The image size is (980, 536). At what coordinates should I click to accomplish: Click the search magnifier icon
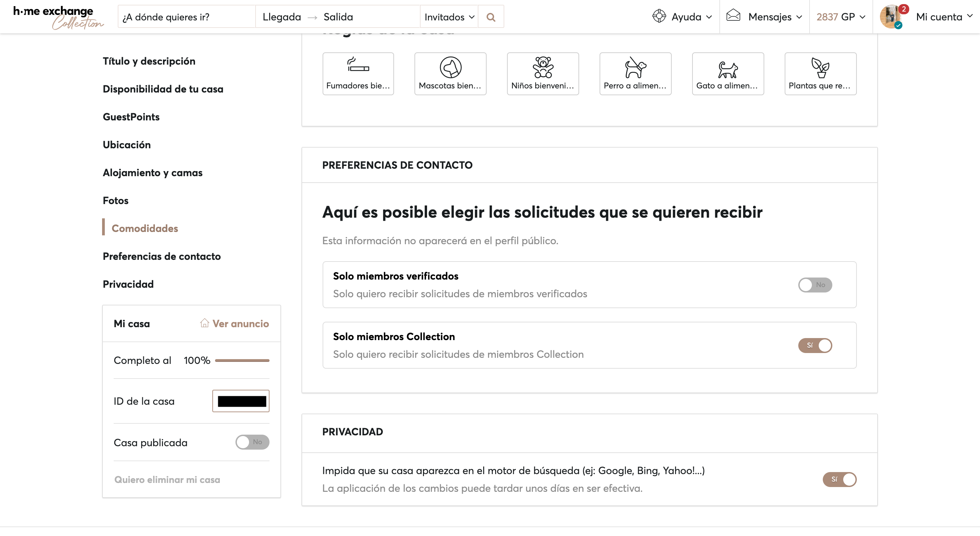tap(491, 17)
